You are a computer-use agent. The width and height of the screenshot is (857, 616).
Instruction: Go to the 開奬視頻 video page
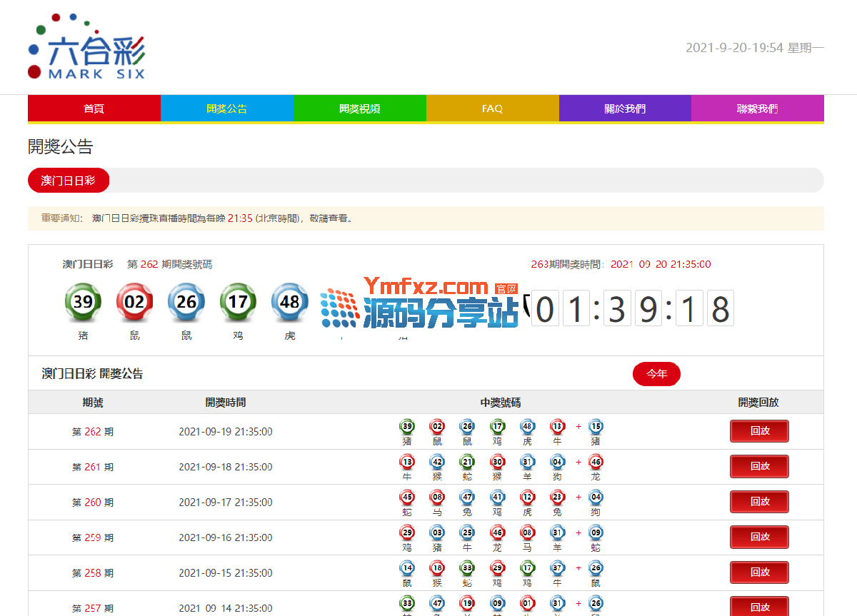point(359,108)
